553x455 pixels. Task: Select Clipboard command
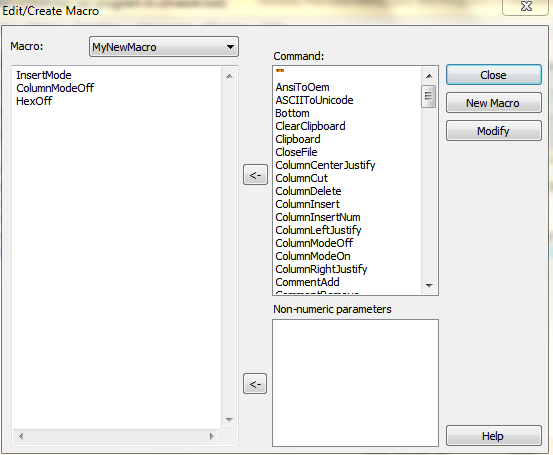[x=298, y=139]
